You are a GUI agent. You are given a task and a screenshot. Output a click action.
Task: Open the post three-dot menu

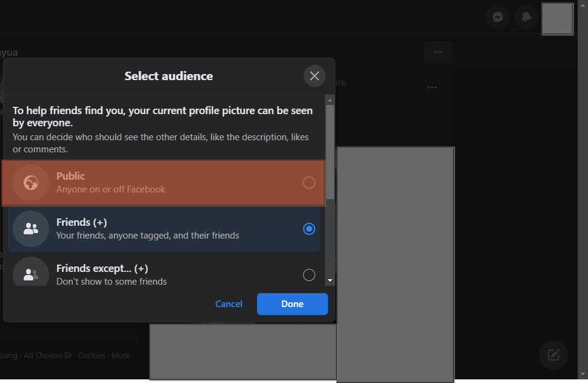(x=432, y=87)
